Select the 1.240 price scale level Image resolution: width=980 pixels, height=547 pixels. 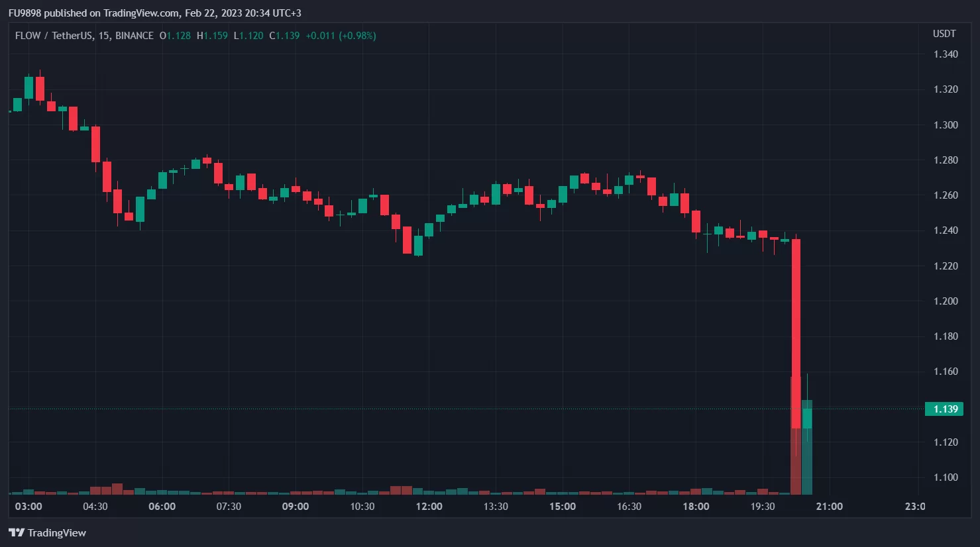point(946,230)
